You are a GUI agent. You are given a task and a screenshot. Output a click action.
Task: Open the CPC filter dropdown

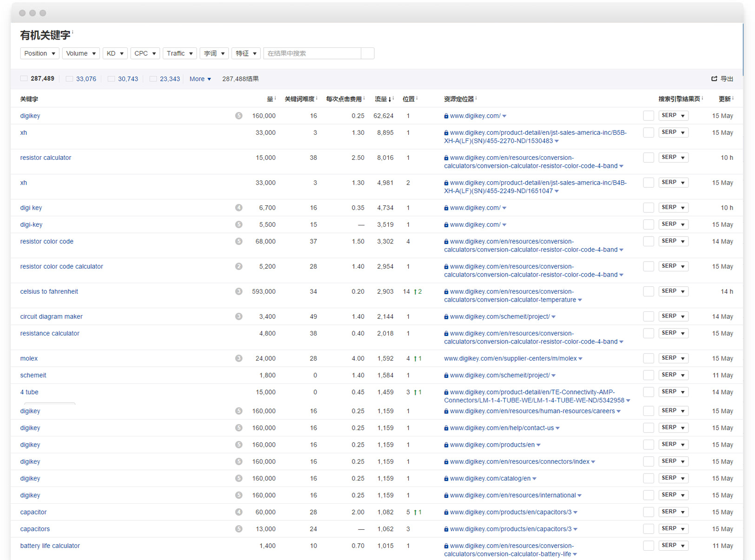[145, 53]
